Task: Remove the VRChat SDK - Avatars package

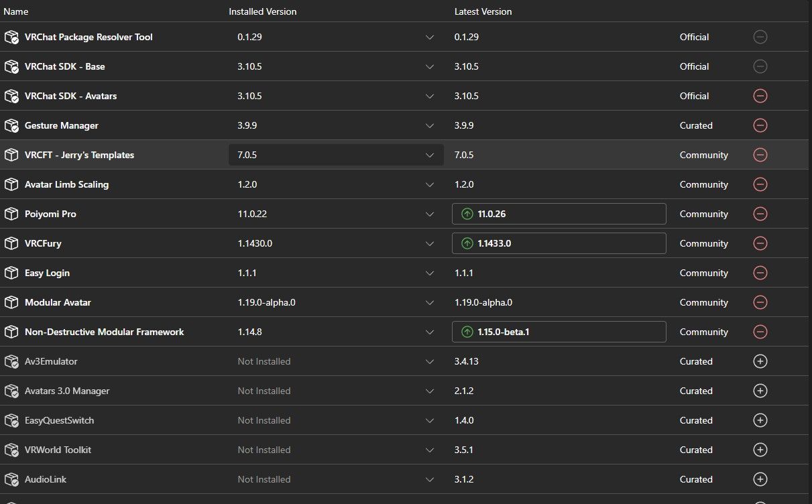Action: [x=760, y=96]
